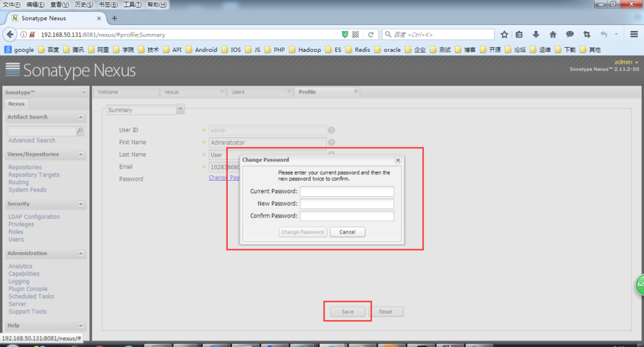Image resolution: width=644 pixels, height=347 pixels.
Task: Collapse the Administration section
Action: (81, 254)
